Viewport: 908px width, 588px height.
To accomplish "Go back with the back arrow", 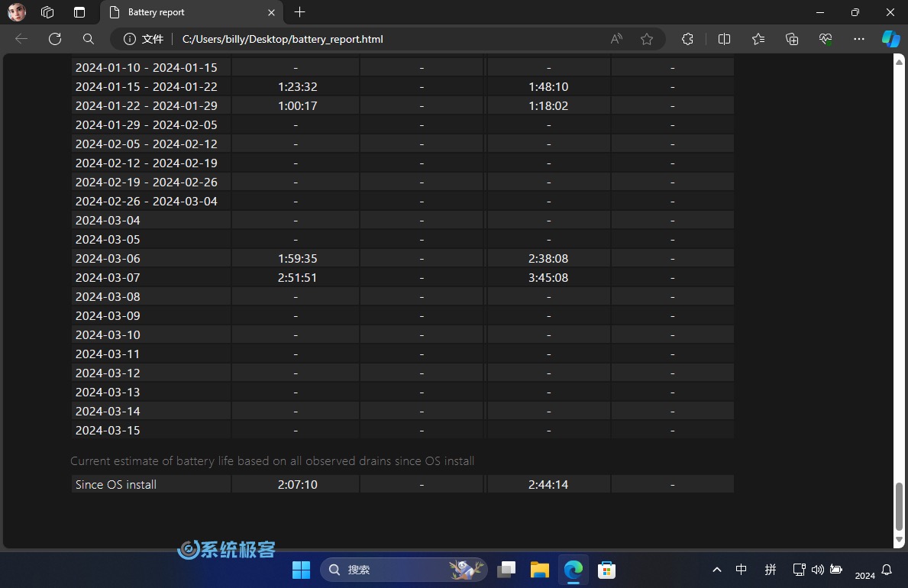I will [x=21, y=39].
